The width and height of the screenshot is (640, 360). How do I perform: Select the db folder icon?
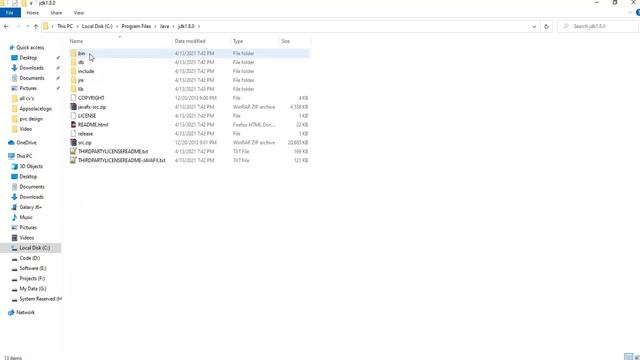(73, 62)
